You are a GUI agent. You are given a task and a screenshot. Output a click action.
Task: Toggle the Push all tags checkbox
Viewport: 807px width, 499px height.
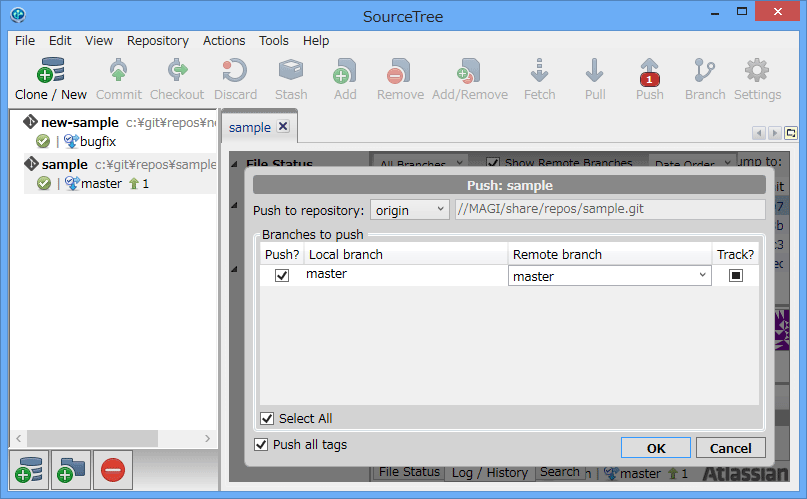[x=261, y=444]
